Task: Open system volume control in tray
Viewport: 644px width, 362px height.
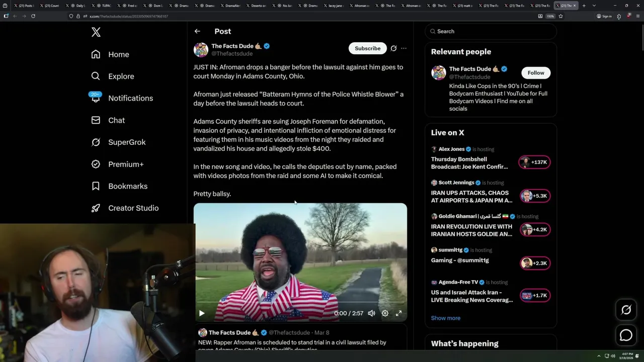Action: pos(613,356)
